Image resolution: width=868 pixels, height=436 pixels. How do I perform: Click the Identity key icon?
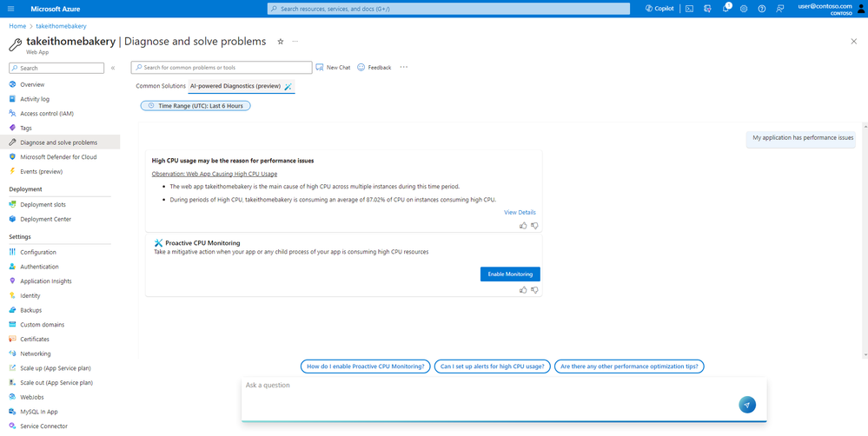point(12,295)
